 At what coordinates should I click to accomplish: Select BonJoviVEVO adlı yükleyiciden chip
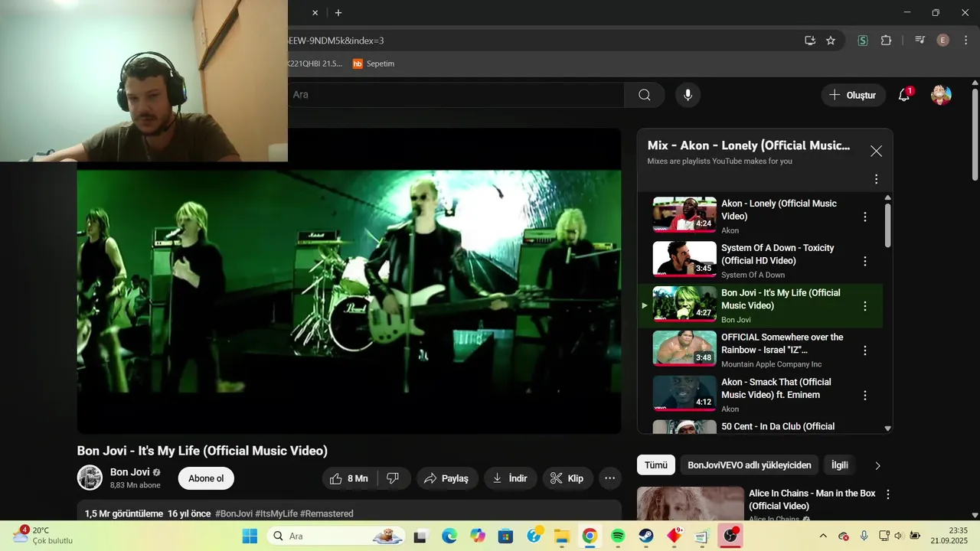pyautogui.click(x=749, y=465)
